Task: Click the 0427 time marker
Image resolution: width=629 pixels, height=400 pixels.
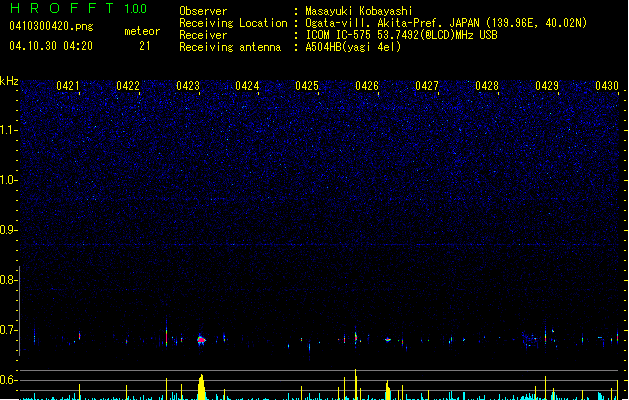Action: point(427,85)
